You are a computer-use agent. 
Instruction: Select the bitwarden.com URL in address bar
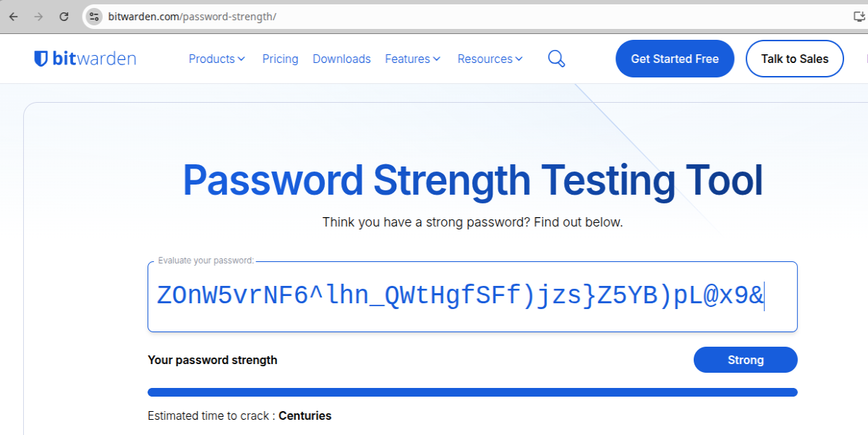(192, 16)
